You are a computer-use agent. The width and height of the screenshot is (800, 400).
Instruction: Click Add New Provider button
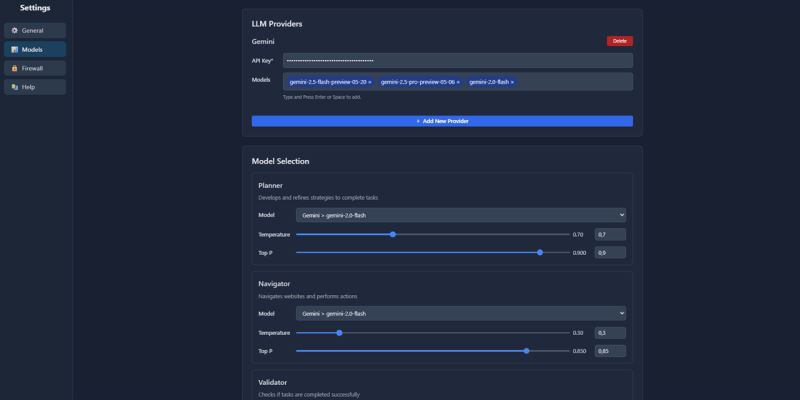pyautogui.click(x=442, y=121)
